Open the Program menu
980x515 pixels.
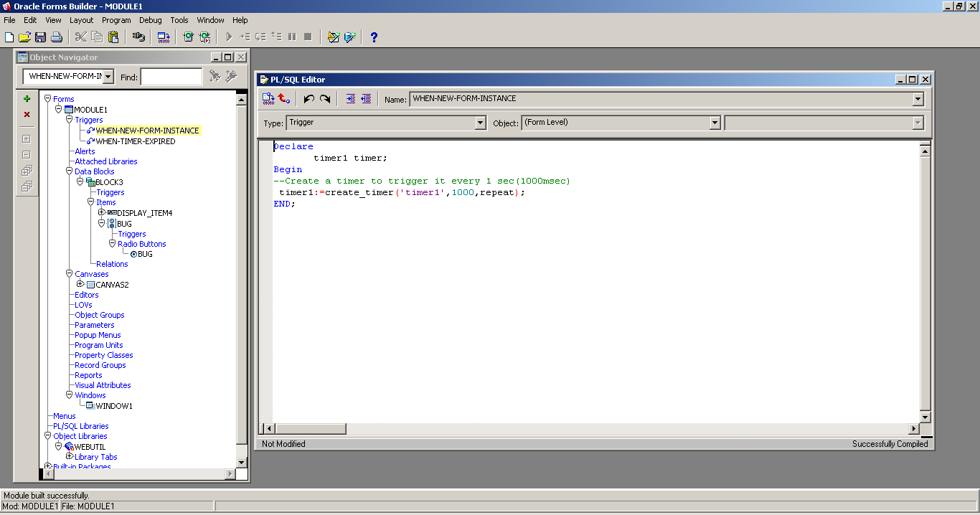point(116,19)
